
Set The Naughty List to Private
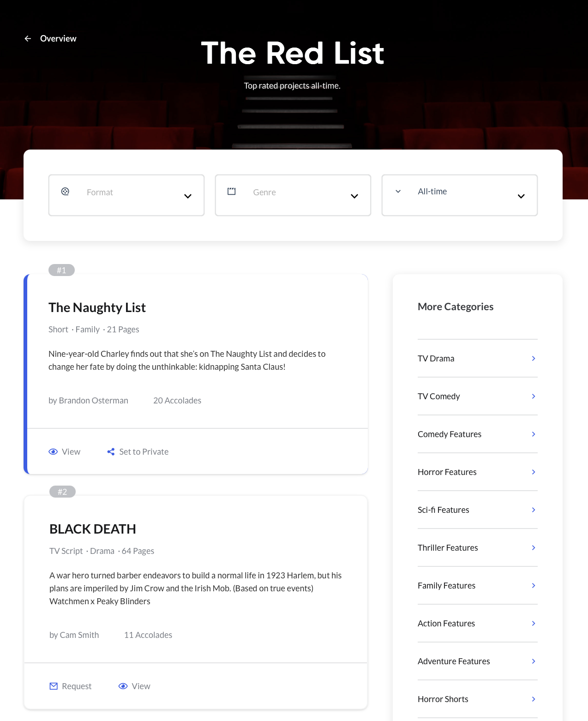click(x=144, y=452)
